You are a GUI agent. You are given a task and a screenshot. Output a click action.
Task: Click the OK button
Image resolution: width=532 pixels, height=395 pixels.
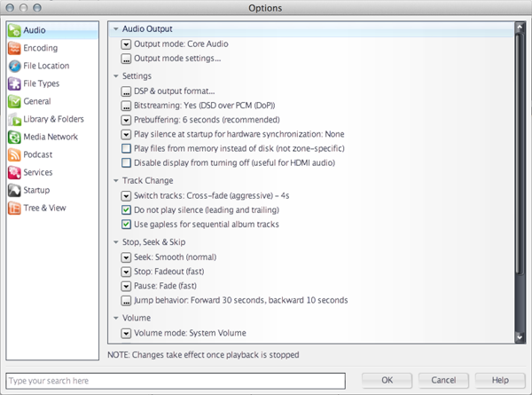click(x=387, y=380)
